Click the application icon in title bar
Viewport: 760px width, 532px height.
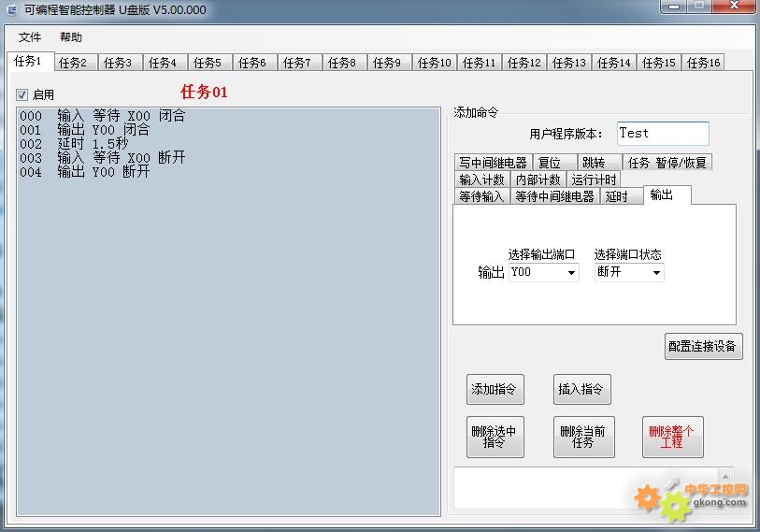11,9
